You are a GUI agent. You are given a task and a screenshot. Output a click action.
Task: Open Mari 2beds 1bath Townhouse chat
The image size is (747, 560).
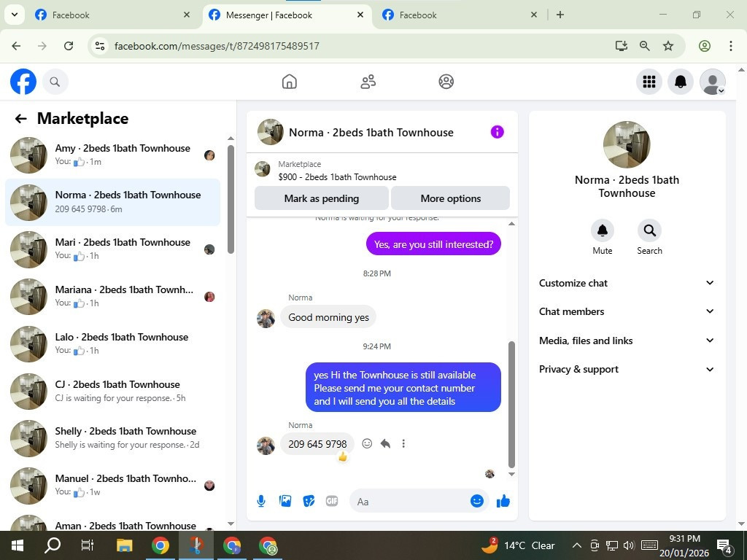[113, 249]
